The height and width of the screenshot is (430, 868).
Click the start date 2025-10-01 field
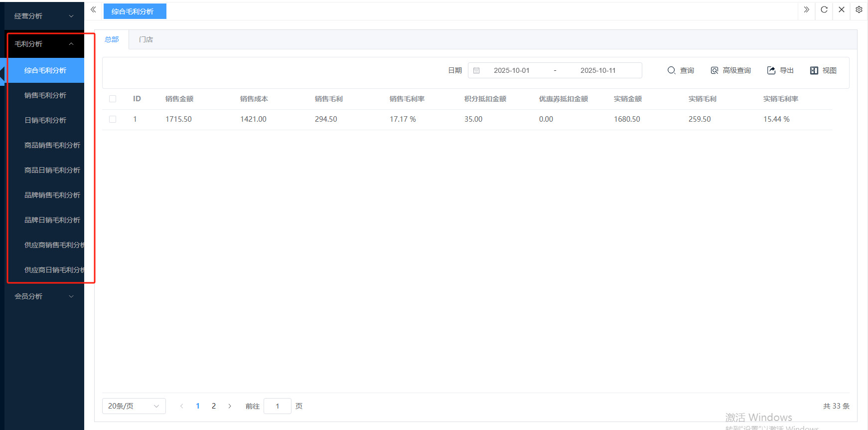(511, 70)
